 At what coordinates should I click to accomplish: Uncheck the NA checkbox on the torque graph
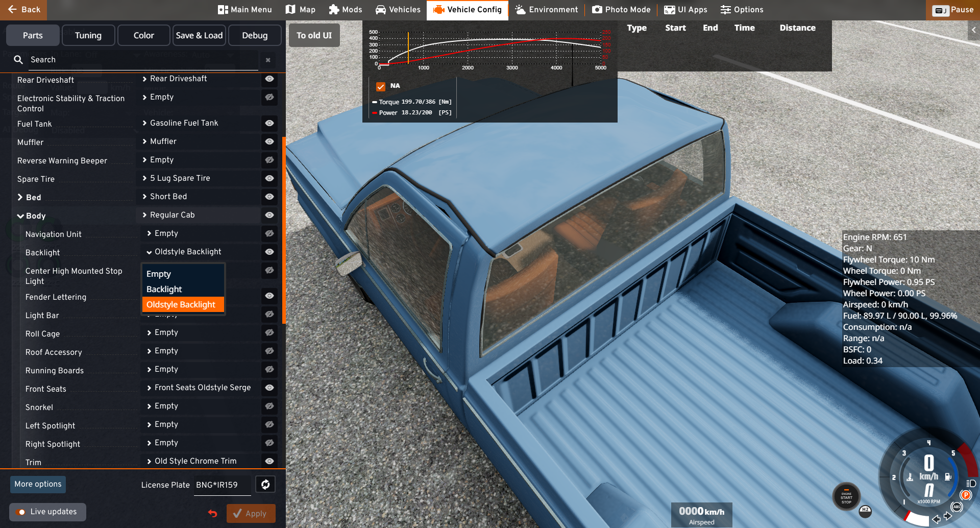pyautogui.click(x=381, y=86)
